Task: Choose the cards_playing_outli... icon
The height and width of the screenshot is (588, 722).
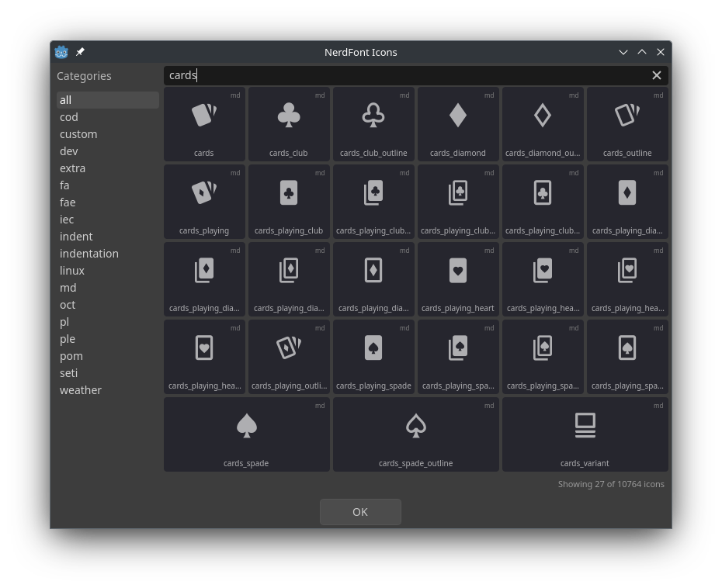Action: [x=289, y=357]
